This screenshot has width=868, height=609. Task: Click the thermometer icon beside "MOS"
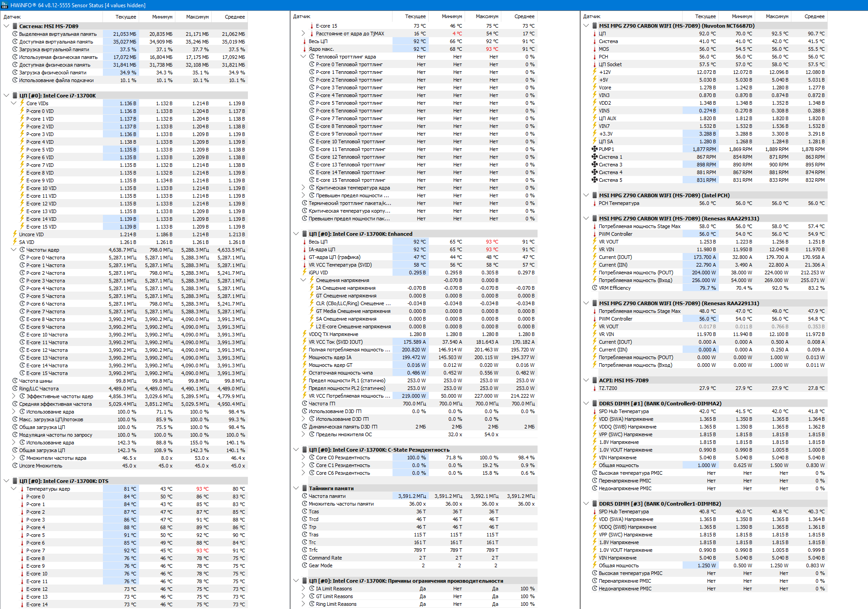click(595, 49)
